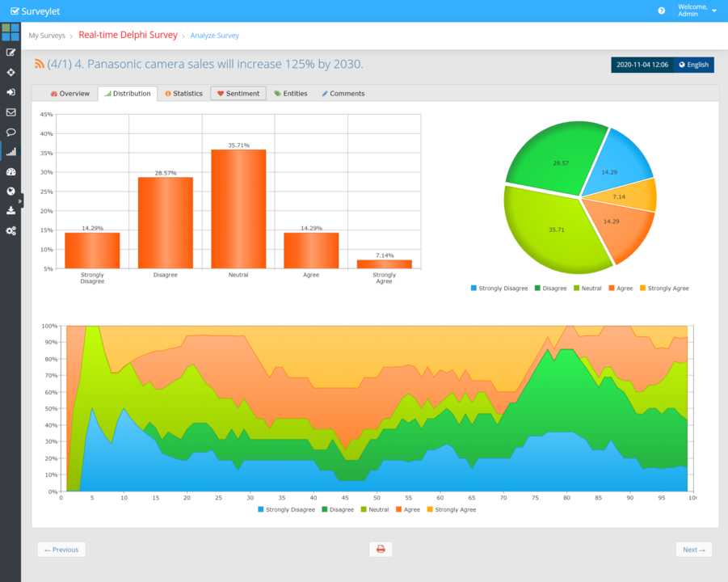Image resolution: width=728 pixels, height=582 pixels.
Task: Select the bar chart analyze icon in sidebar
Action: pos(11,152)
